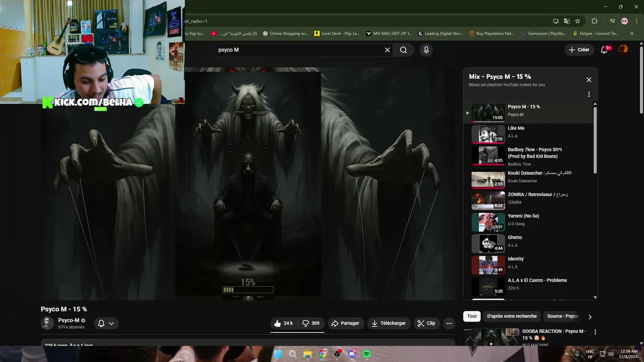Open YouTube notifications bell with 9+ badge
This screenshot has width=644, height=362.
(x=605, y=49)
